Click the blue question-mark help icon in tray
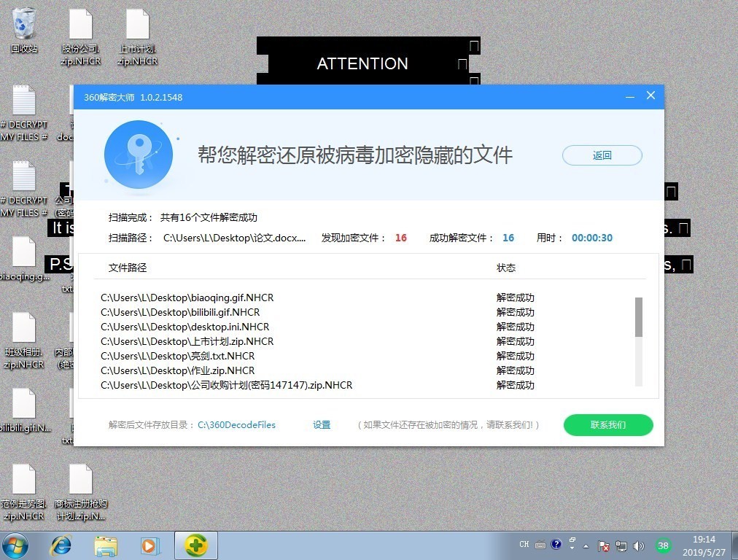Image resolution: width=738 pixels, height=560 pixels. (x=556, y=545)
